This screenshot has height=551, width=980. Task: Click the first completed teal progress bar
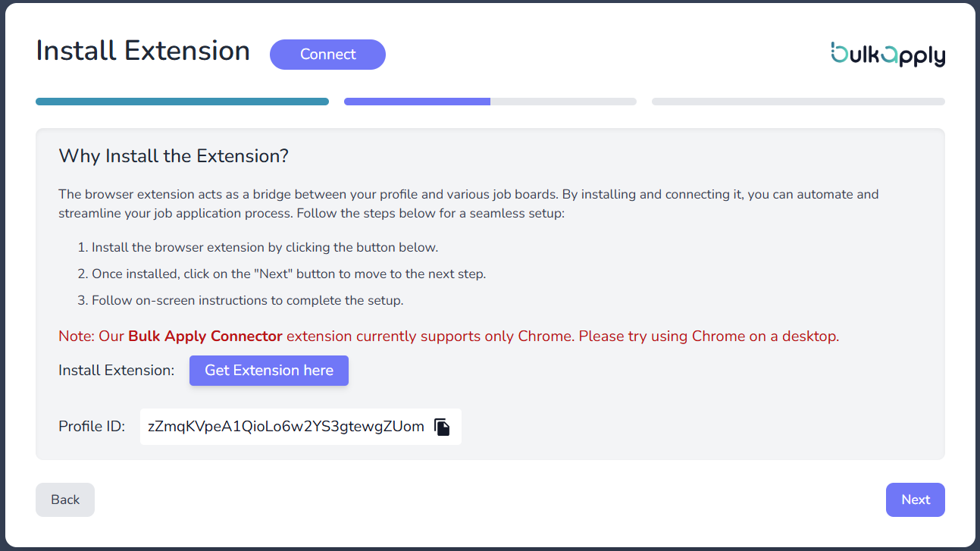coord(182,102)
